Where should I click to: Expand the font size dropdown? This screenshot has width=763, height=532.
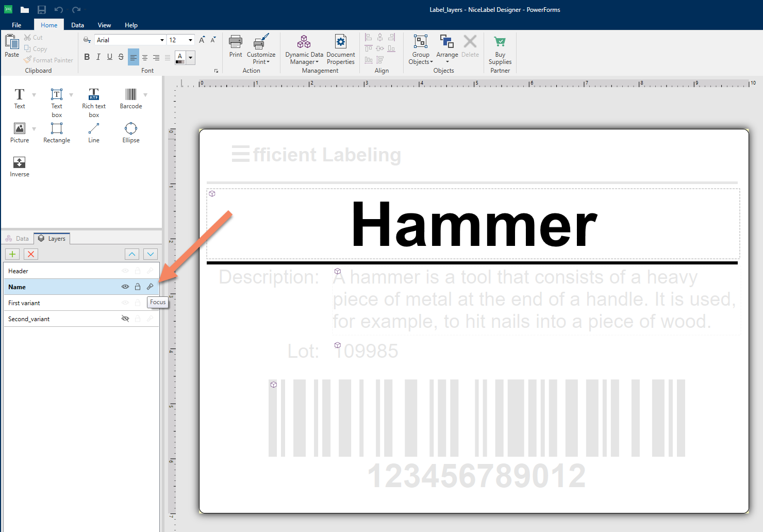190,40
